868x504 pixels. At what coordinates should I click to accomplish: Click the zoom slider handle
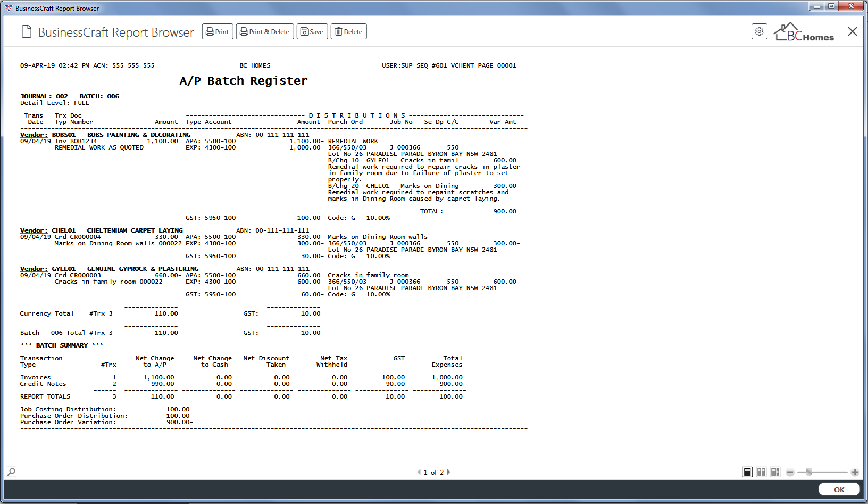coord(809,472)
